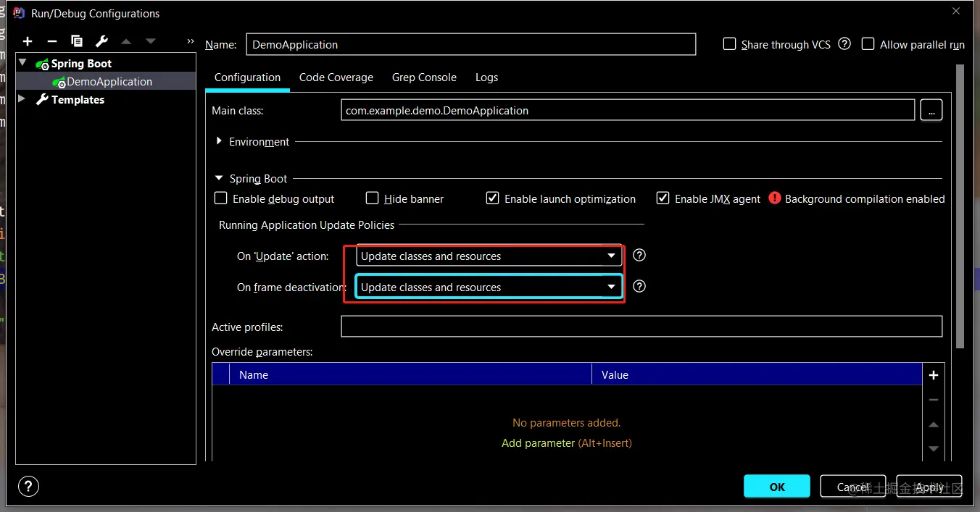Screen dimensions: 980x512
Task: Open help for On 'Update' action
Action: tap(639, 255)
